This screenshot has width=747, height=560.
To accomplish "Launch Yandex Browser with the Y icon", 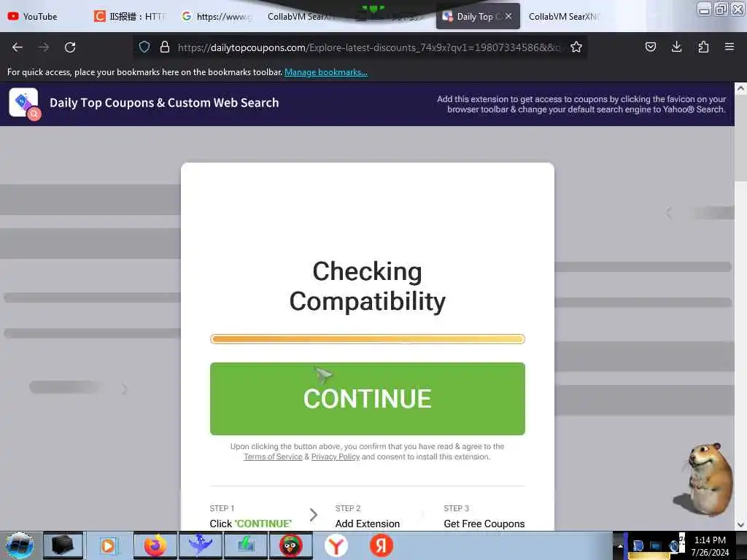I will point(336,545).
